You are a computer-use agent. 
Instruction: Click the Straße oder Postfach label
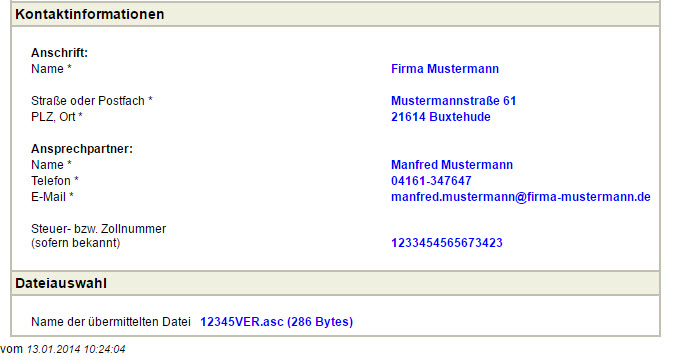point(92,101)
